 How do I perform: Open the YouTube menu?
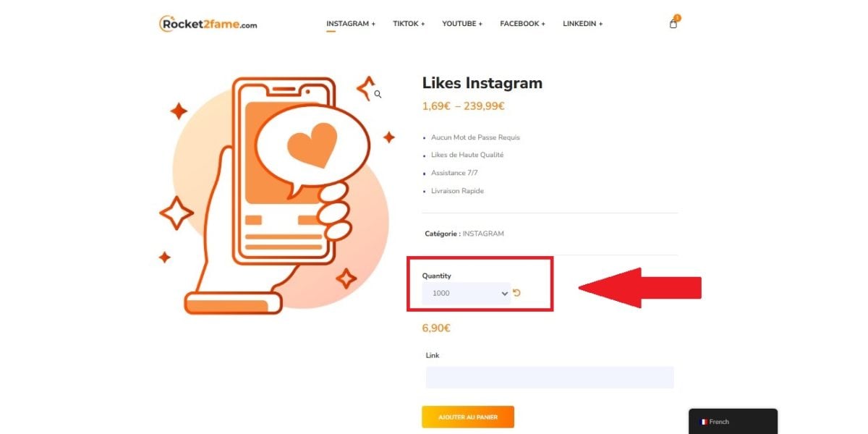point(462,24)
